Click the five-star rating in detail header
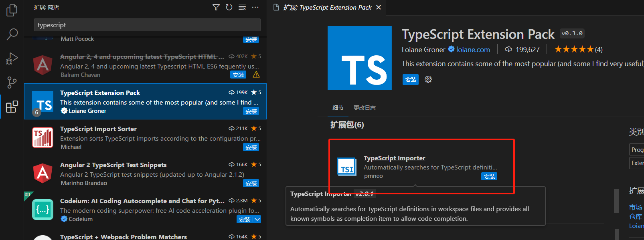This screenshot has height=240, width=644. pyautogui.click(x=574, y=49)
